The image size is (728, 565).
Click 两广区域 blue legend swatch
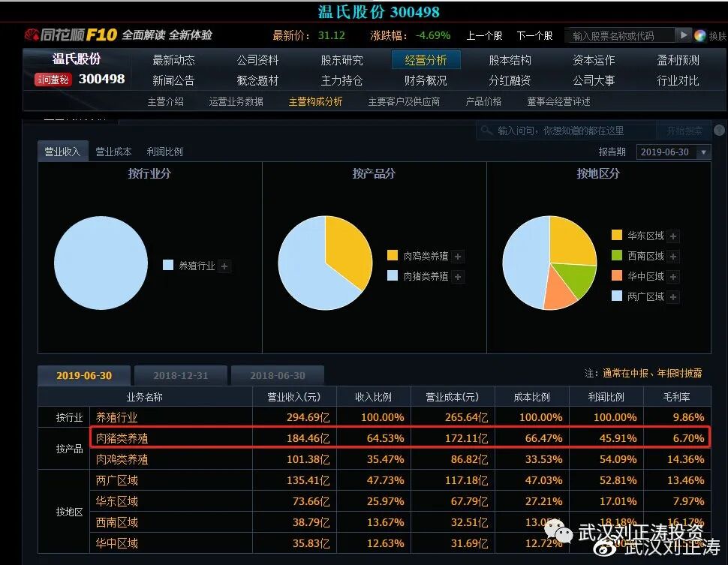click(617, 296)
